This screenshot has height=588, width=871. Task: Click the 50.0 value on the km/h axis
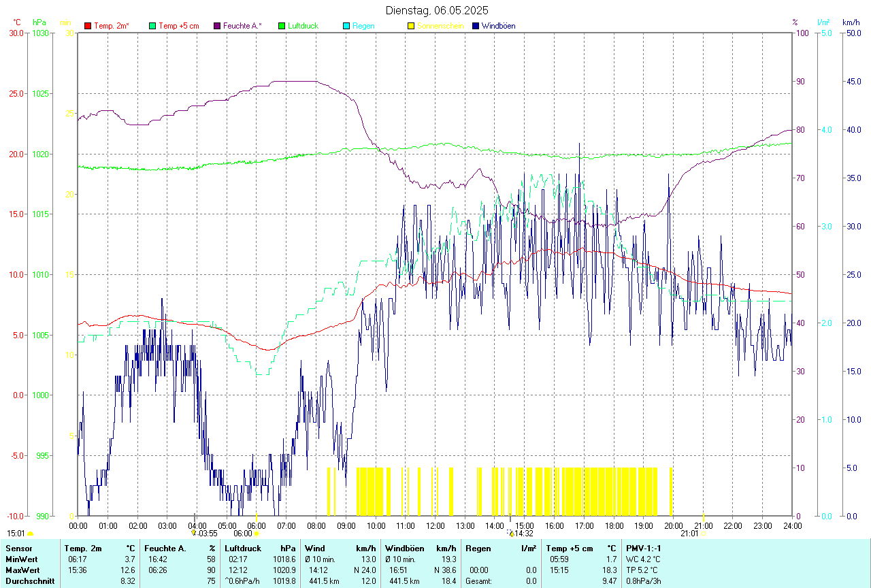pos(853,33)
